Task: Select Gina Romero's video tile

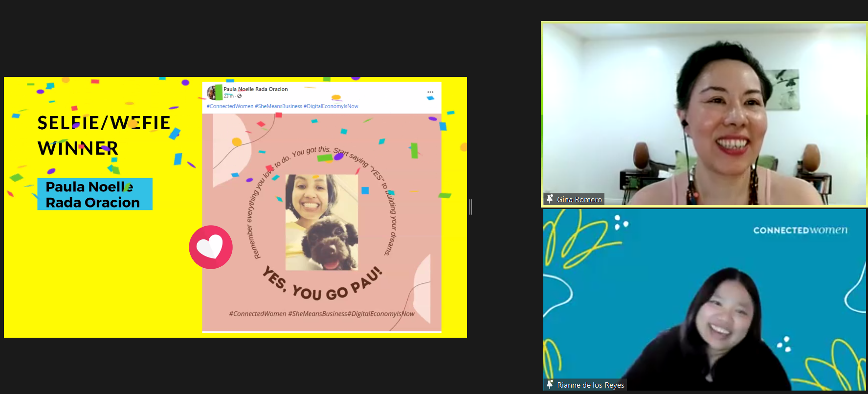Action: click(704, 114)
